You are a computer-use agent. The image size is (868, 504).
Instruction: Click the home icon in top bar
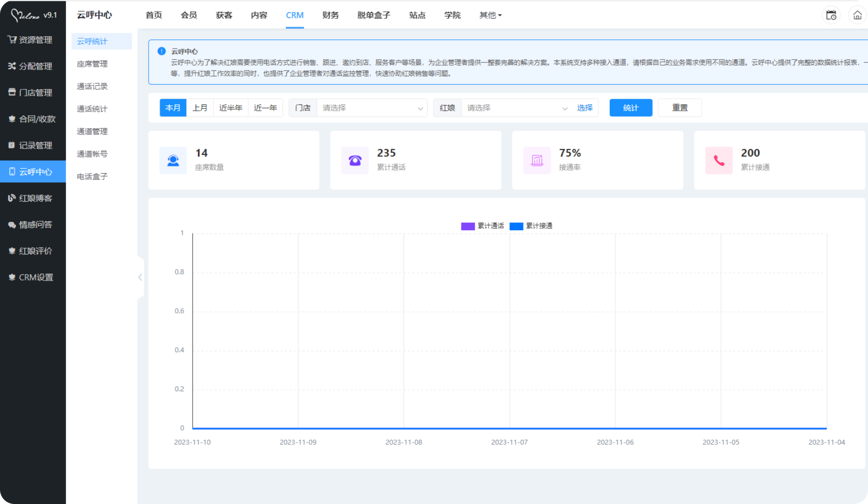[857, 15]
